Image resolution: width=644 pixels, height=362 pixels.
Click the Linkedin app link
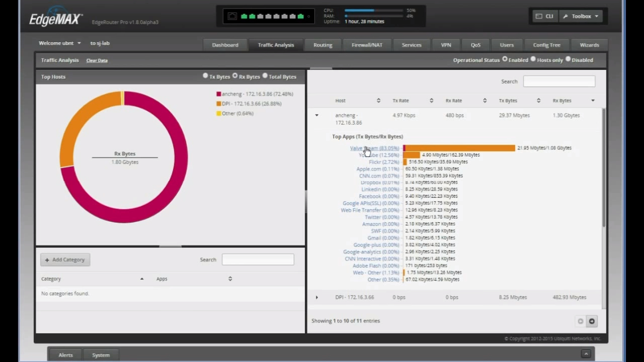(x=380, y=190)
